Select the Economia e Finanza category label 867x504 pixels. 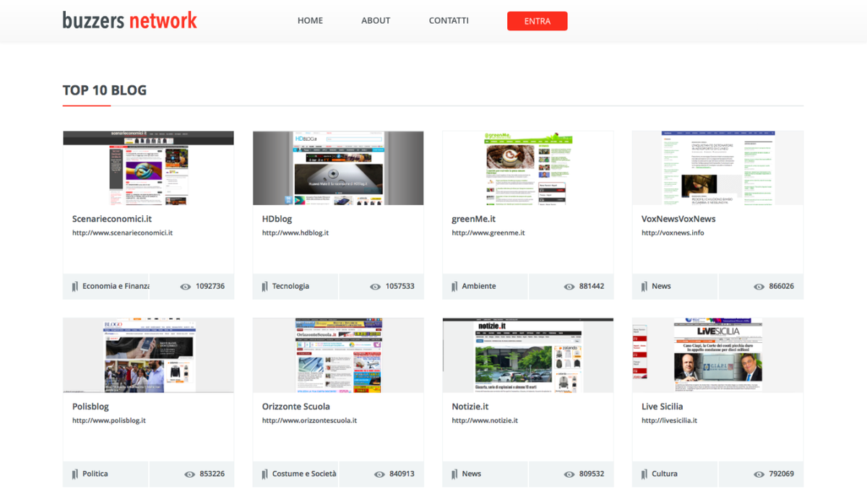(116, 286)
